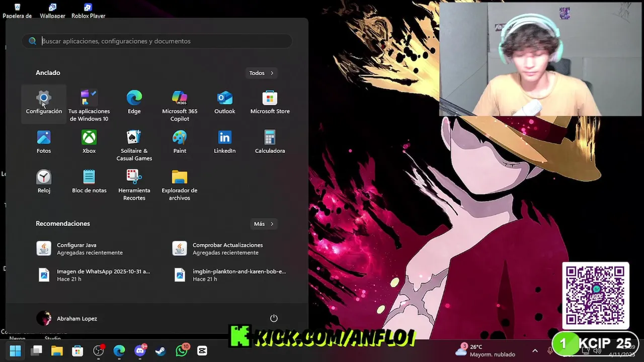Switch to OBS Studio on the taskbar
This screenshot has height=362, width=644.
pos(99,351)
